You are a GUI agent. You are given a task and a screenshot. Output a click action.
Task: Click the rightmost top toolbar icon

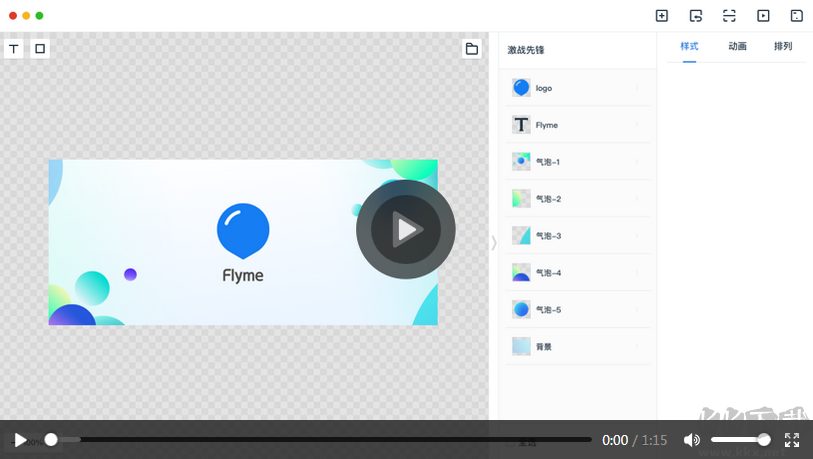[x=796, y=16]
